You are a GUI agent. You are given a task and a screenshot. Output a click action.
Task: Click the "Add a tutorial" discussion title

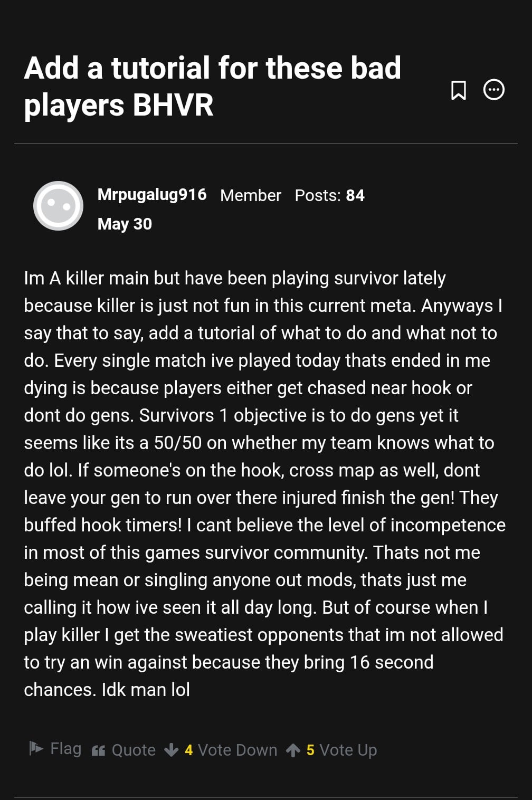pyautogui.click(x=213, y=87)
